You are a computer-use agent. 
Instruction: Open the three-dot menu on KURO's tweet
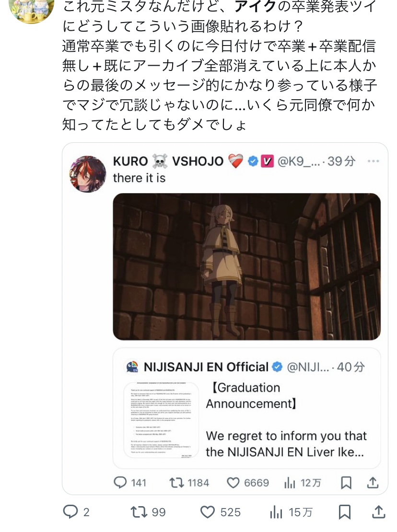click(373, 161)
